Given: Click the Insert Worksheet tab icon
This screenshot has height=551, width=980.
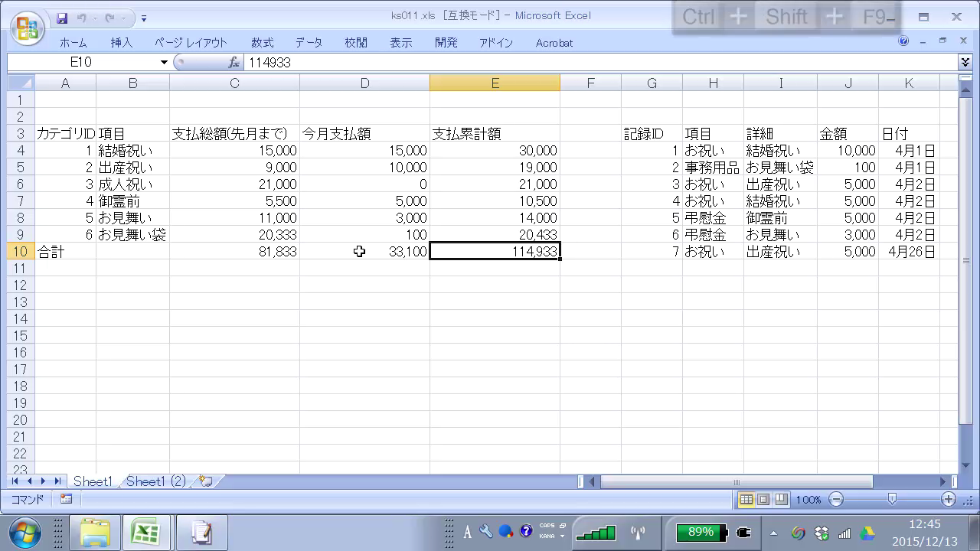Looking at the screenshot, I should click(x=205, y=481).
